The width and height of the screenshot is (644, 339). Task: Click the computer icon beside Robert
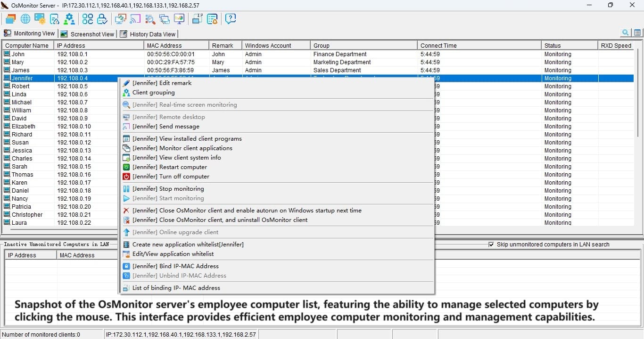[x=7, y=86]
